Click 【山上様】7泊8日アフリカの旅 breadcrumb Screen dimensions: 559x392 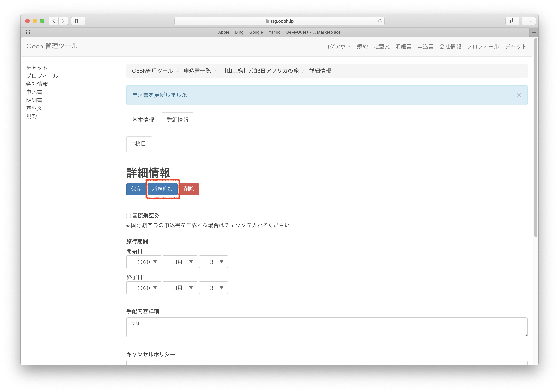click(x=260, y=71)
